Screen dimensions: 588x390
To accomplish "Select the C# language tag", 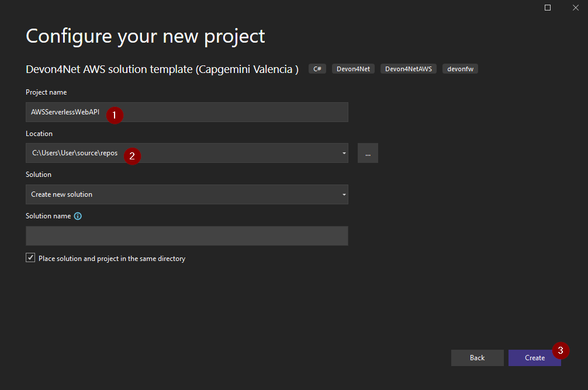I will pos(317,68).
